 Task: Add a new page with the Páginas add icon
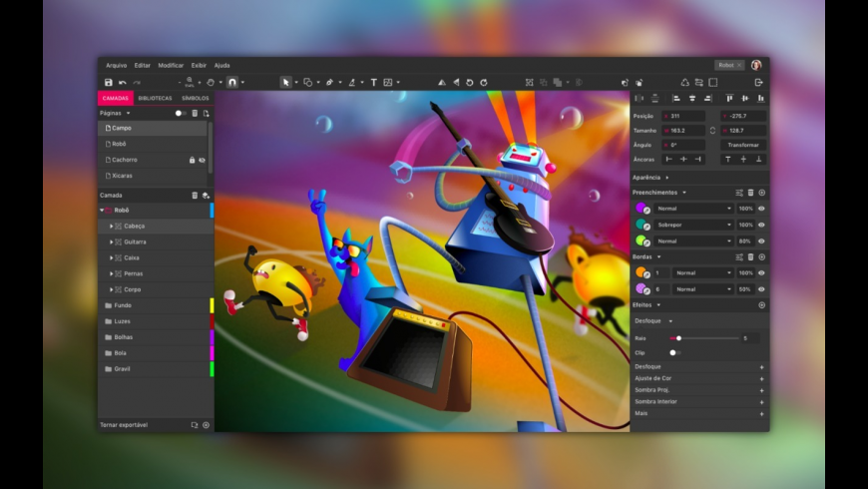[x=206, y=113]
